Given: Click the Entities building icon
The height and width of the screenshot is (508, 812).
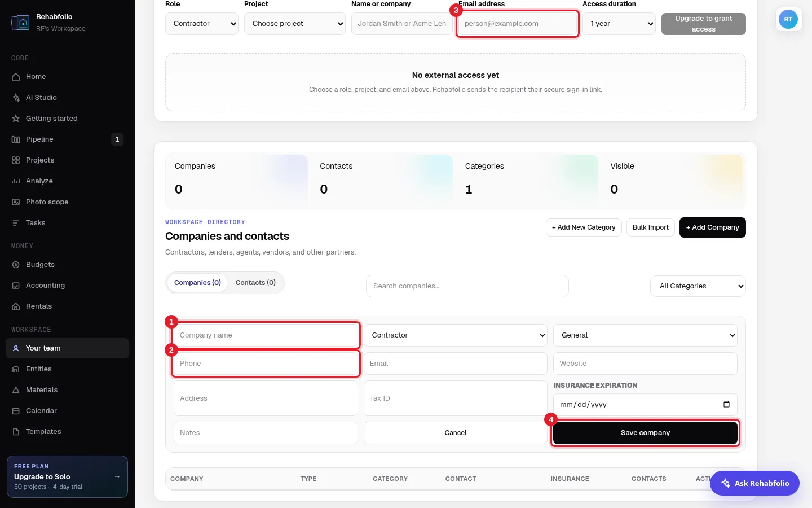Looking at the screenshot, I should pyautogui.click(x=16, y=369).
